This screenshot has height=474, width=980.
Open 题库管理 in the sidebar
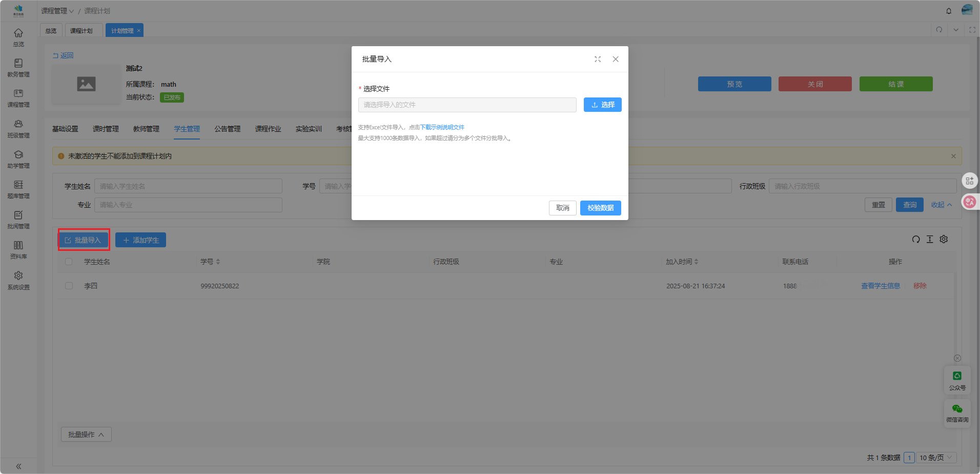coord(18,189)
